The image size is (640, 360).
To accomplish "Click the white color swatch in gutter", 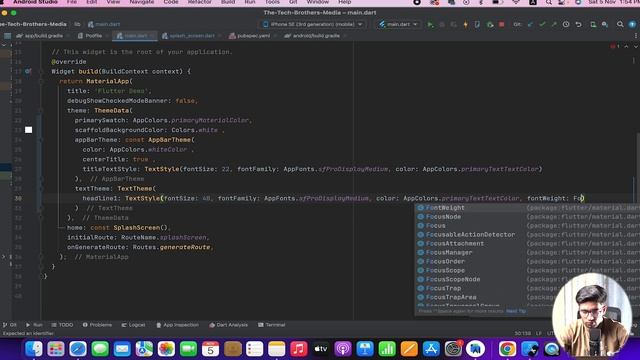I will [29, 130].
